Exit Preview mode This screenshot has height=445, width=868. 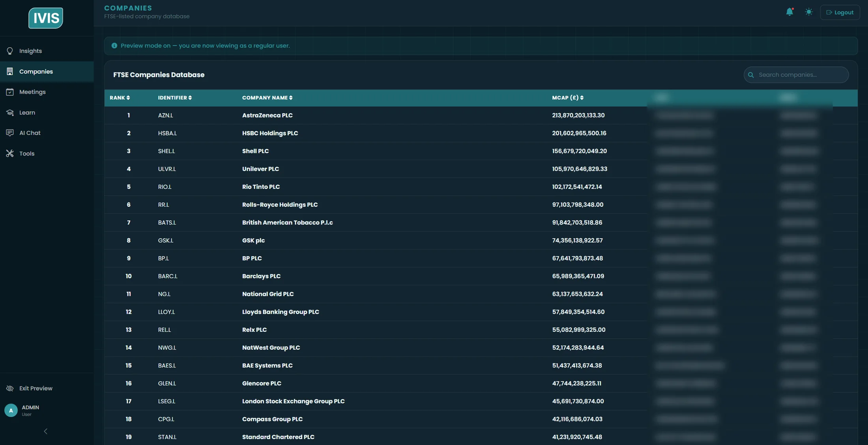coord(47,388)
